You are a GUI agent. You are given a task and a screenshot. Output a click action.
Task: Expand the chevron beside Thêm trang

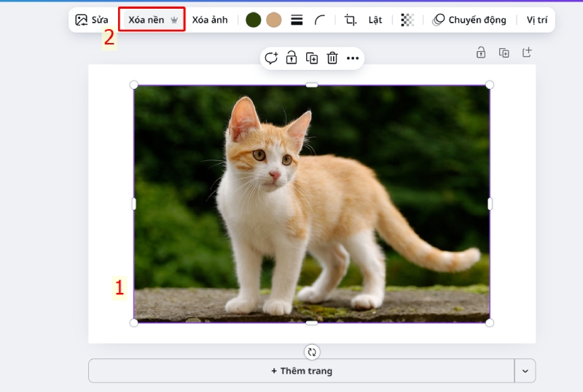pyautogui.click(x=525, y=371)
